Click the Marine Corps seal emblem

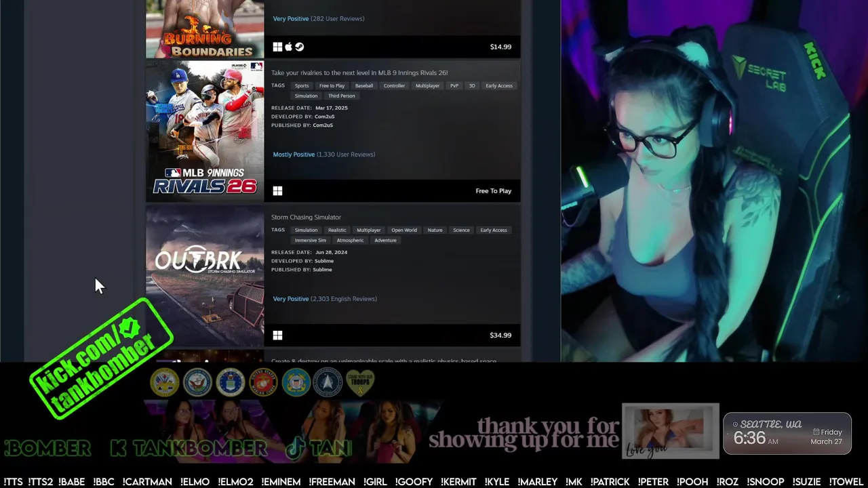pos(263,382)
